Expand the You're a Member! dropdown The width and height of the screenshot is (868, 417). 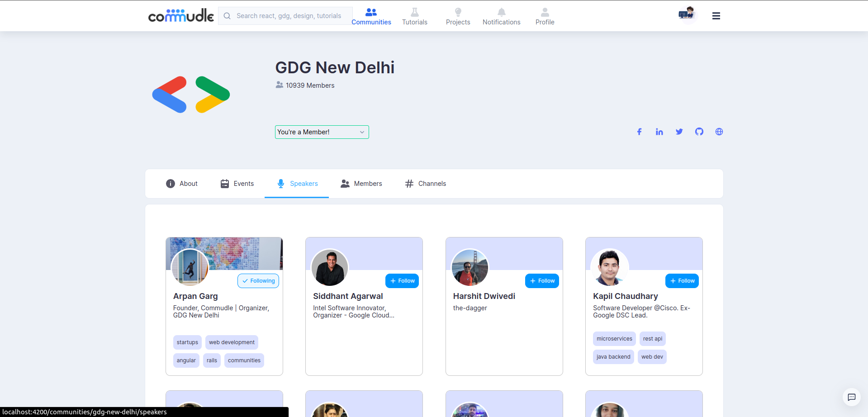pos(322,132)
